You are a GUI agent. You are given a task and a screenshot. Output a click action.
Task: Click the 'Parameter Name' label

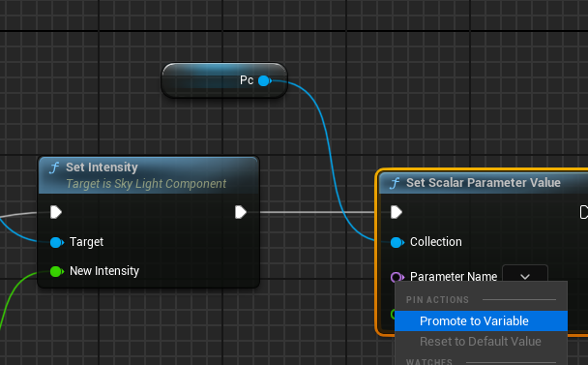coord(454,276)
